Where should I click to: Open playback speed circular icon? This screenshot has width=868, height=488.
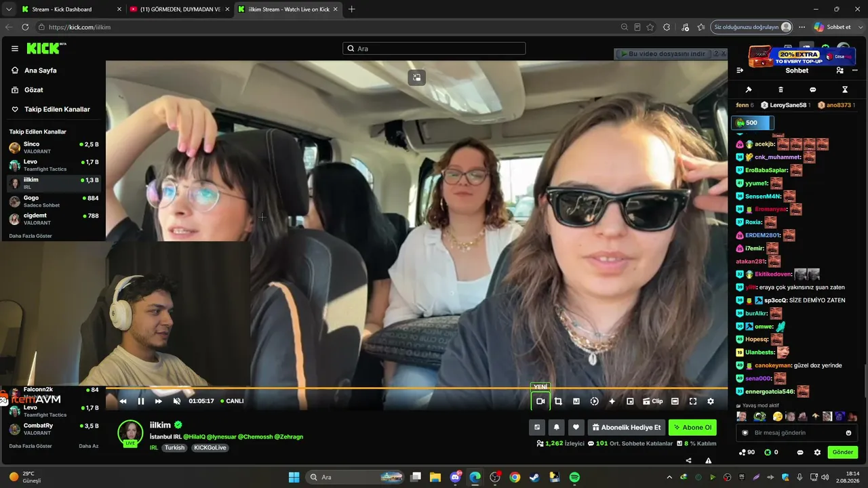(x=594, y=401)
